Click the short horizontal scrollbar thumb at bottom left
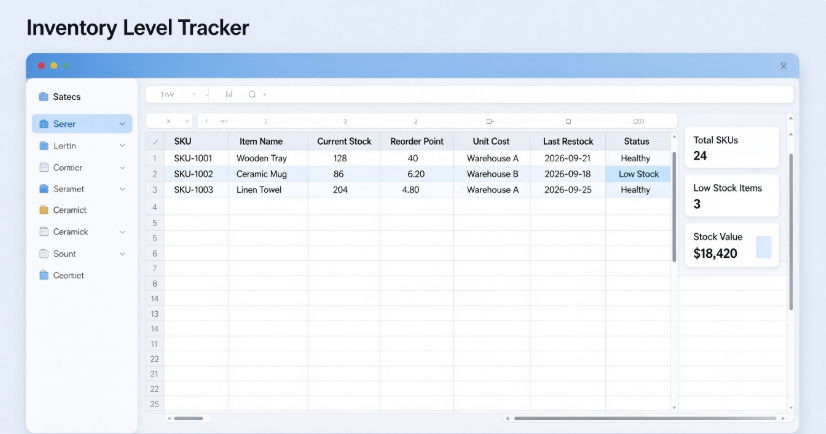Image resolution: width=826 pixels, height=434 pixels. 188,418
